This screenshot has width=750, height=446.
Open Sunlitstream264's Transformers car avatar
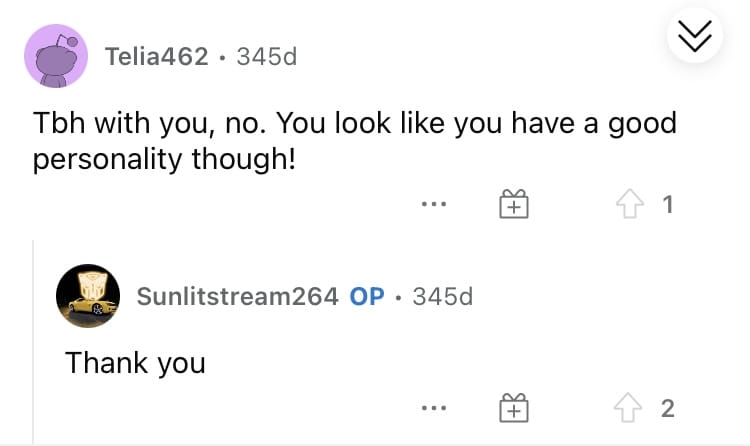point(88,296)
